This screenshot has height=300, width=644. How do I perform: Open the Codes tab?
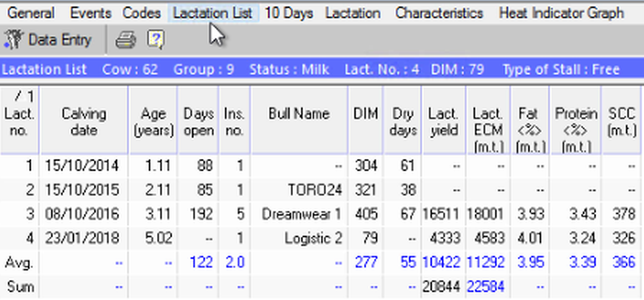141,13
